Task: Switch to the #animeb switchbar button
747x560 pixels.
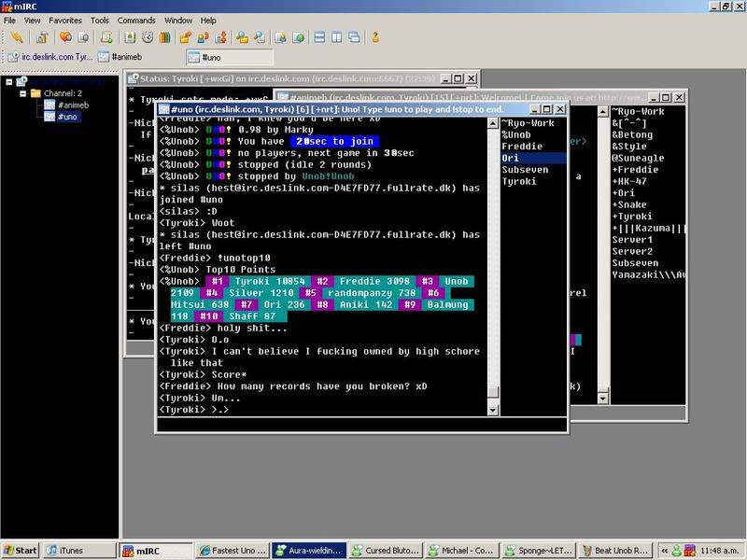Action: point(120,57)
